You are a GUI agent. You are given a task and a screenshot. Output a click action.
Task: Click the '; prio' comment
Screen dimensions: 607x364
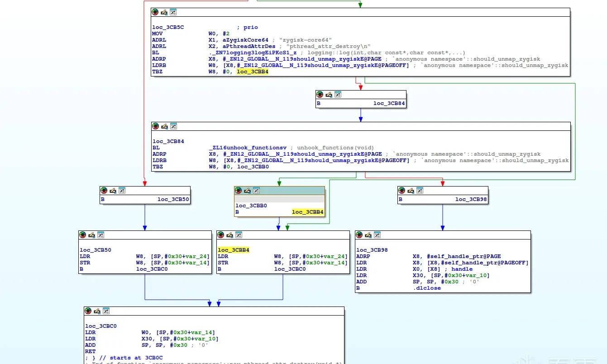(x=248, y=27)
